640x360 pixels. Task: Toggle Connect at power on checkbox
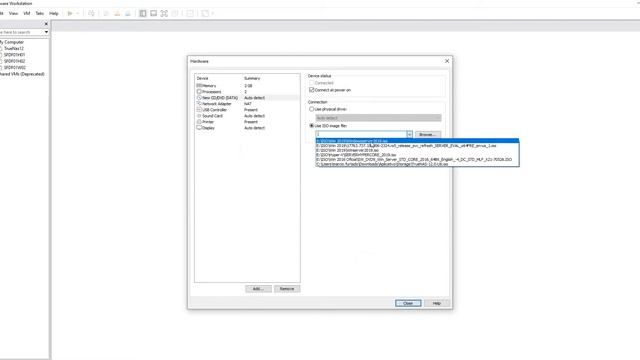[312, 90]
